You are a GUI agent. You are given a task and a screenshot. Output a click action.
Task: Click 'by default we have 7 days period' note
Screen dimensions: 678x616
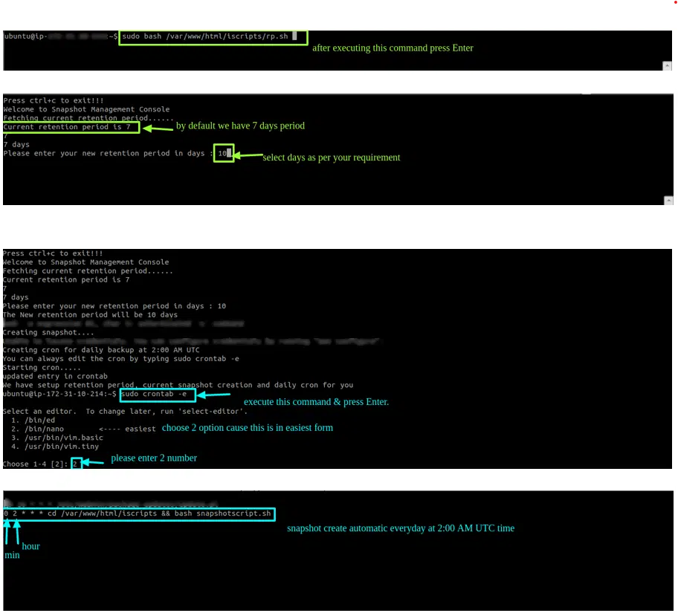pos(240,126)
